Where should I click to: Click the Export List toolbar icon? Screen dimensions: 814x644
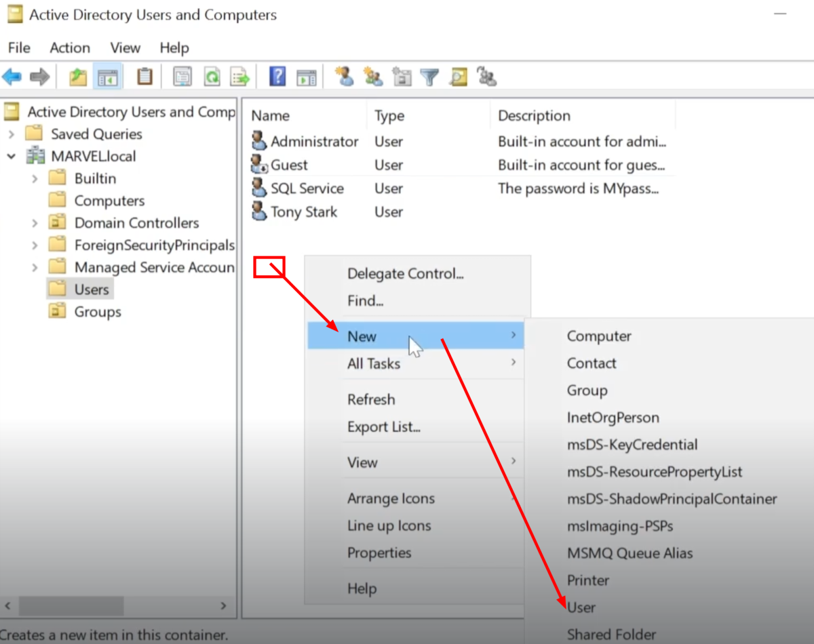point(240,77)
